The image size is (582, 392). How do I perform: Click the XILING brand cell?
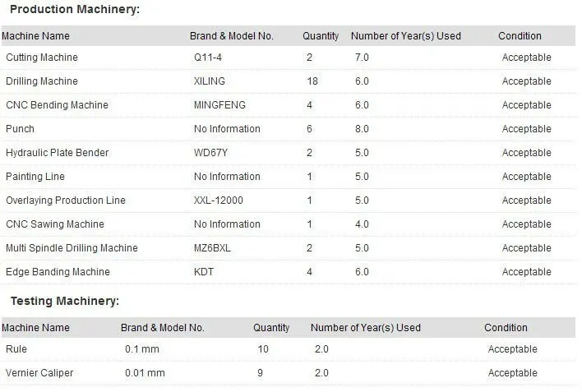[209, 81]
